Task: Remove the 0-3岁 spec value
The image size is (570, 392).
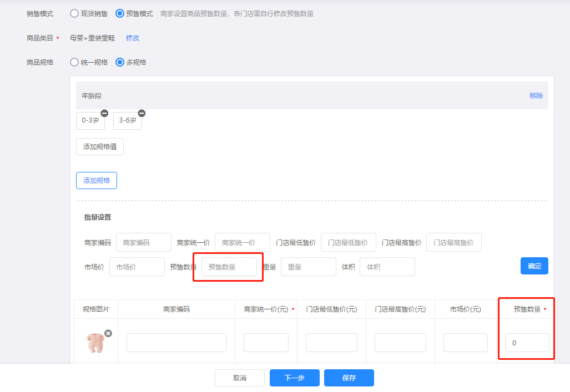Action: point(104,113)
